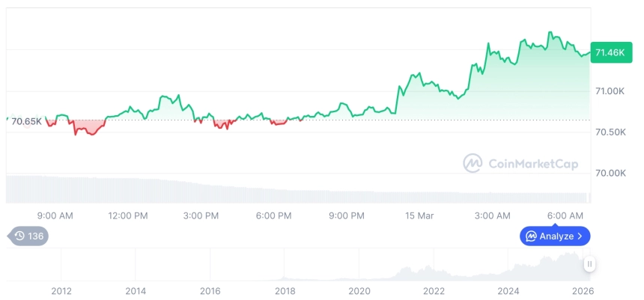
Task: Click the 9:00 PM time axis label
Action: (x=346, y=215)
